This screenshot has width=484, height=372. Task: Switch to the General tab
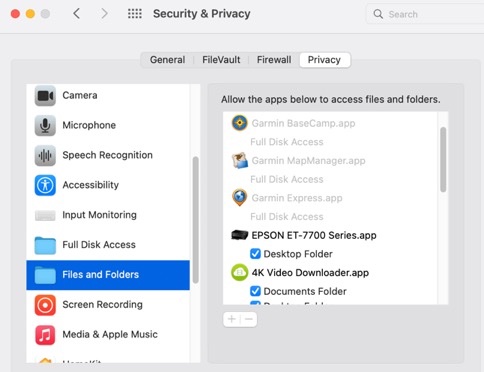pos(167,60)
